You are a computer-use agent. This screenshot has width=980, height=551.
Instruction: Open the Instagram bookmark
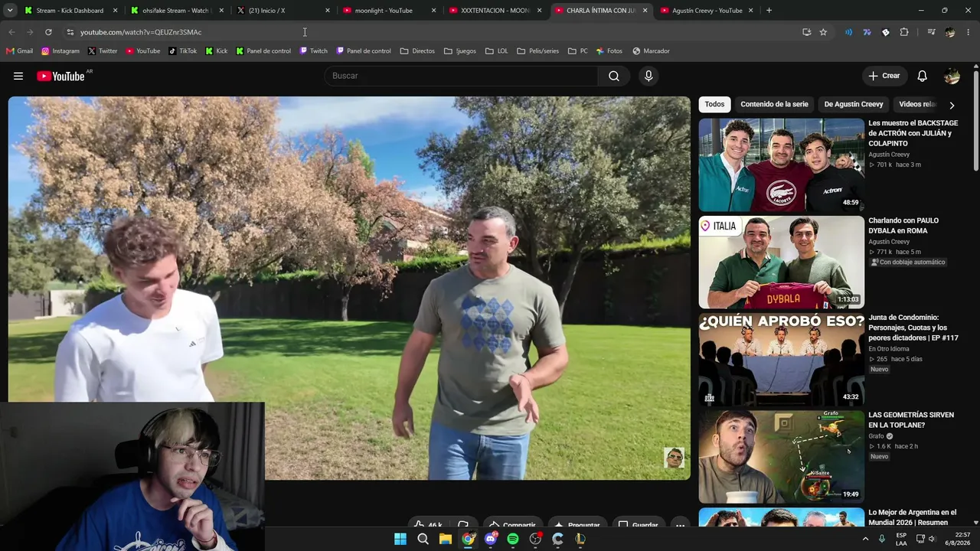click(60, 51)
